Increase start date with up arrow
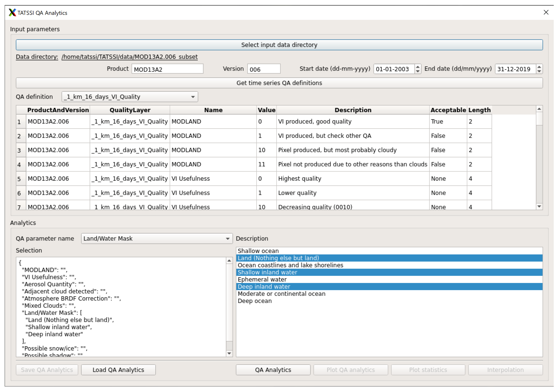The width and height of the screenshot is (558, 392). [418, 67]
